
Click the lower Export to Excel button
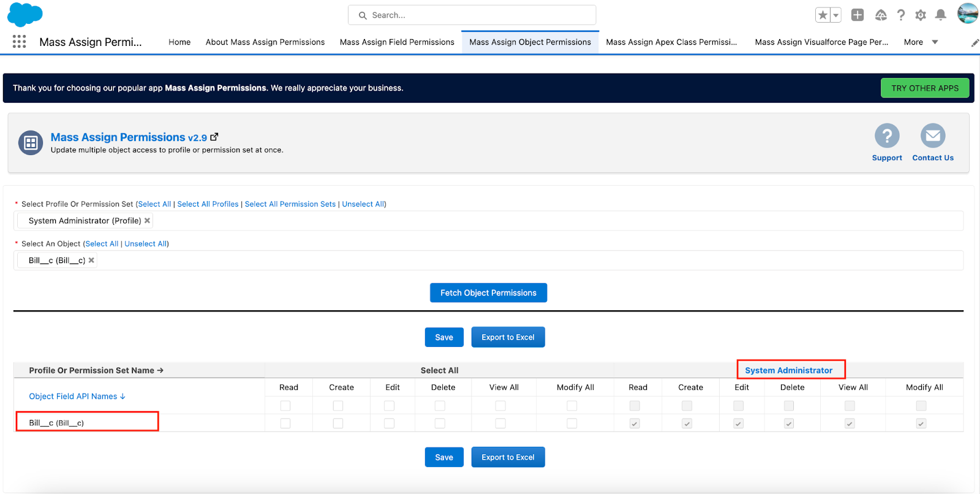(508, 457)
